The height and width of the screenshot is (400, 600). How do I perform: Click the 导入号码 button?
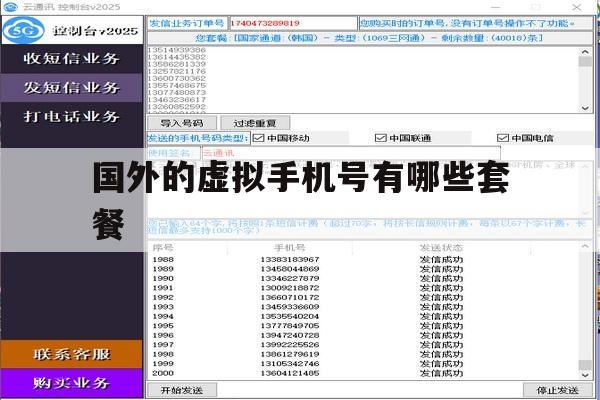(x=182, y=123)
